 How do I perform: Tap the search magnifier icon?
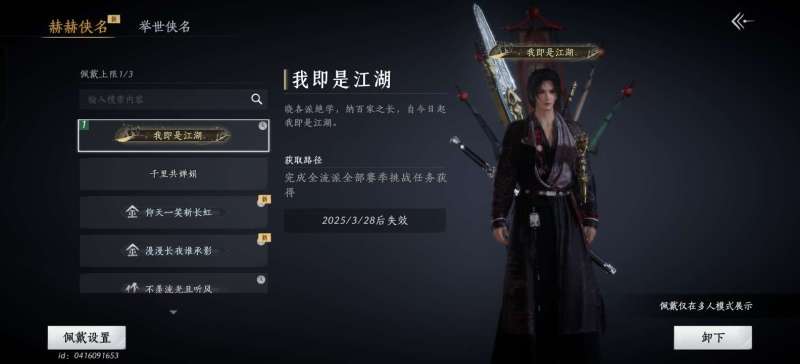257,99
